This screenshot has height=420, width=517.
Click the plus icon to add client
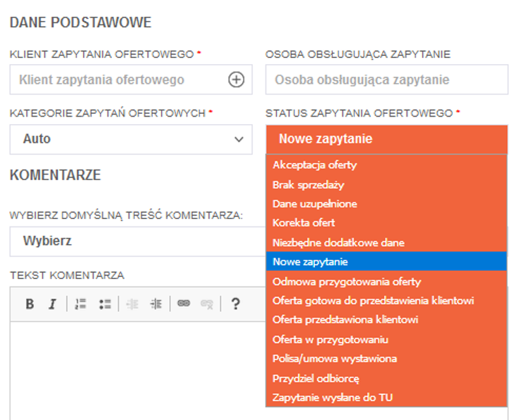(236, 80)
